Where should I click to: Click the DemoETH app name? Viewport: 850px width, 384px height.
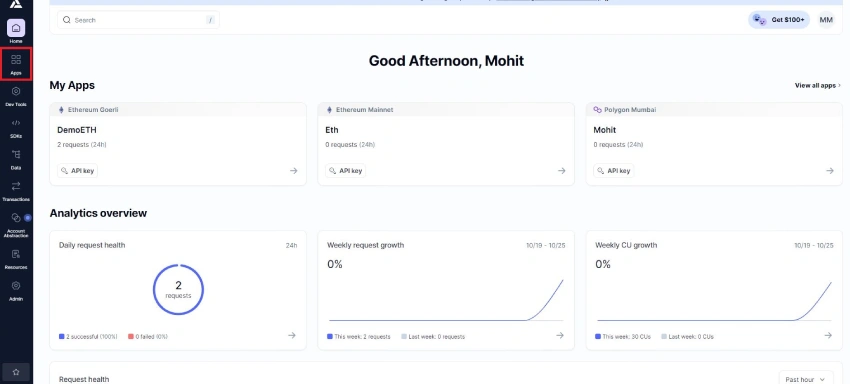[x=77, y=130]
